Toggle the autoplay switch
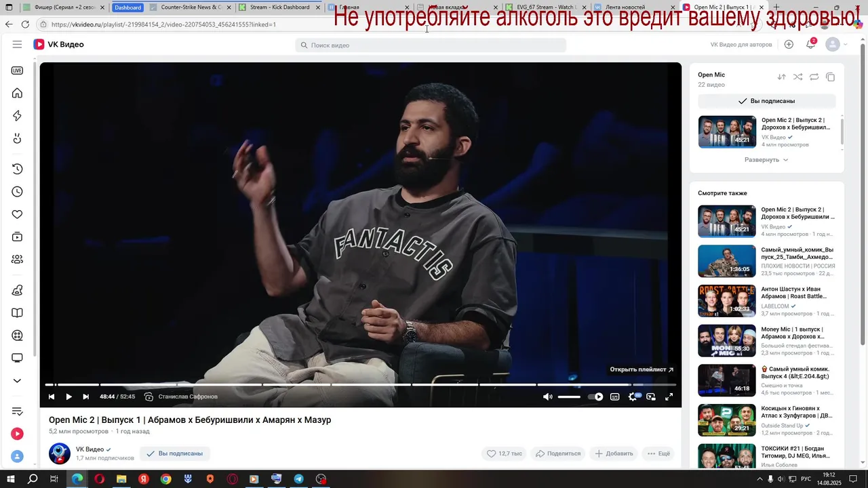Image resolution: width=868 pixels, height=488 pixels. (595, 396)
